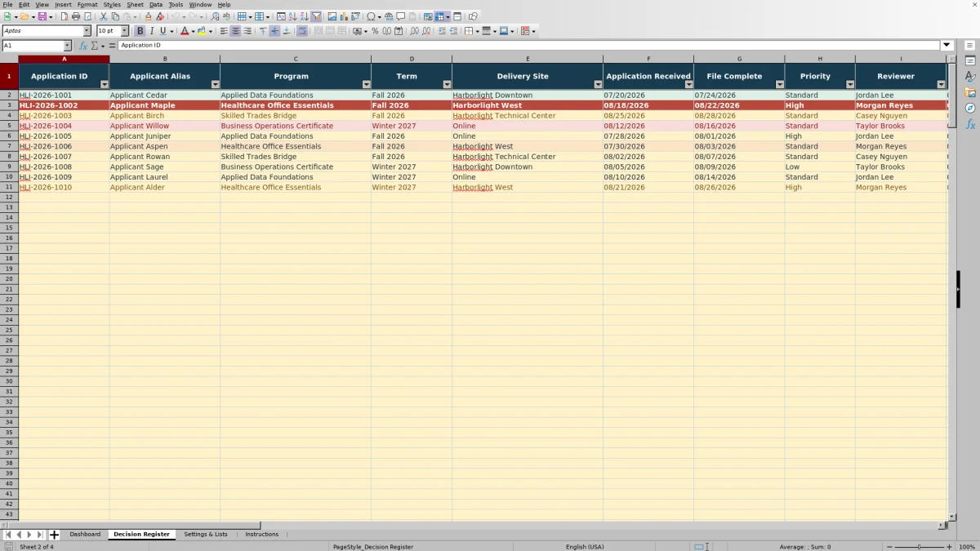Increase indent in the formatting toolbar

coord(442,31)
